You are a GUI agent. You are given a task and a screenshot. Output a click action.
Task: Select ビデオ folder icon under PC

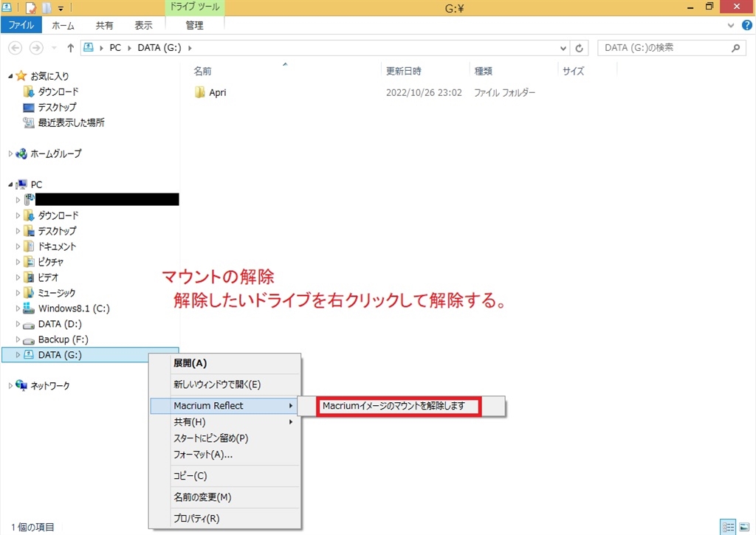coord(29,277)
